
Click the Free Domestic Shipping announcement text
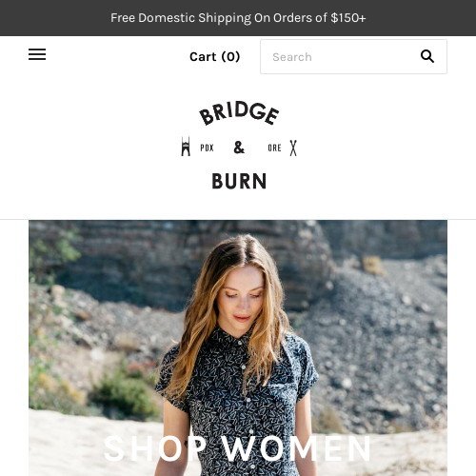pos(238,18)
